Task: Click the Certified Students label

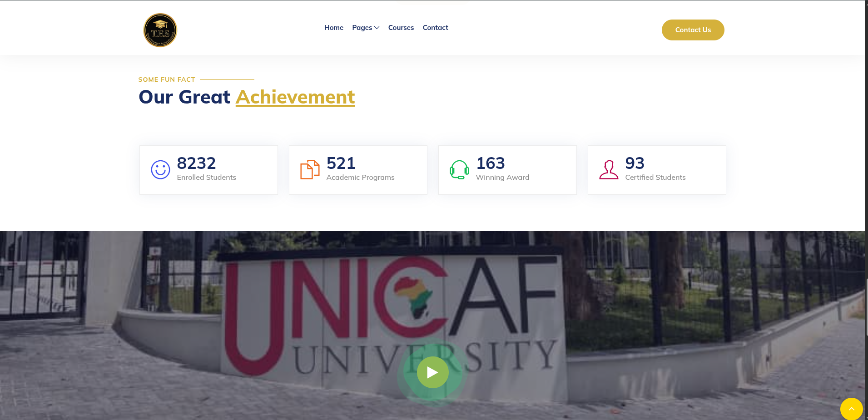Action: click(655, 178)
